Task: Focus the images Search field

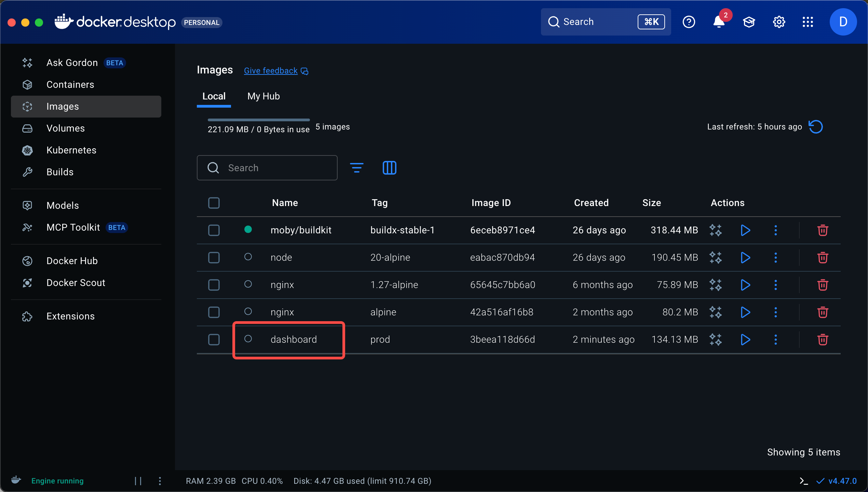Action: pyautogui.click(x=267, y=168)
